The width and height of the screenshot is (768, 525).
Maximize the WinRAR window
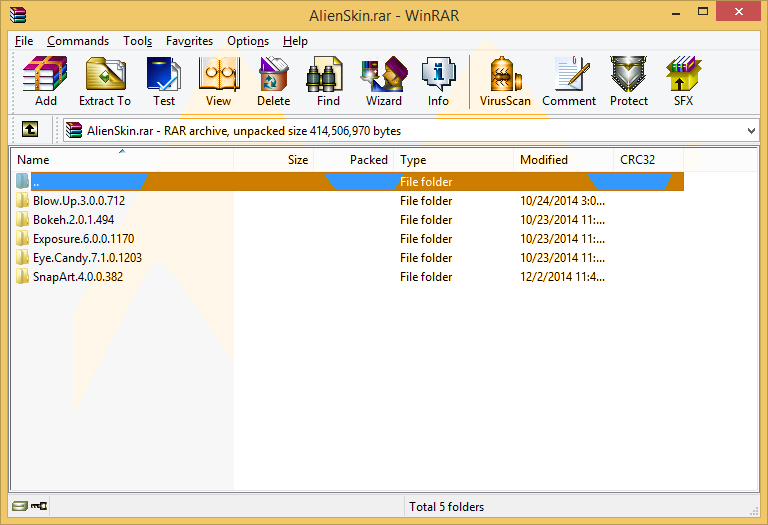click(703, 12)
